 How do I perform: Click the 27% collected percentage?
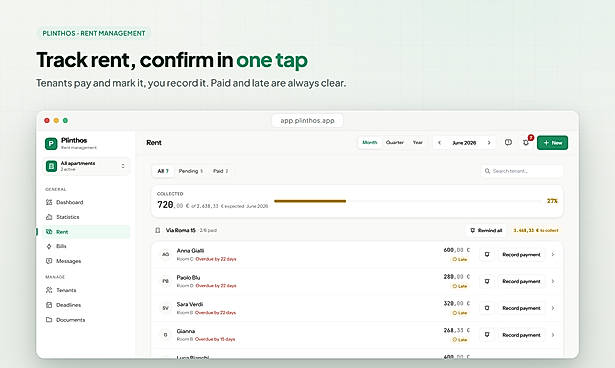point(552,201)
